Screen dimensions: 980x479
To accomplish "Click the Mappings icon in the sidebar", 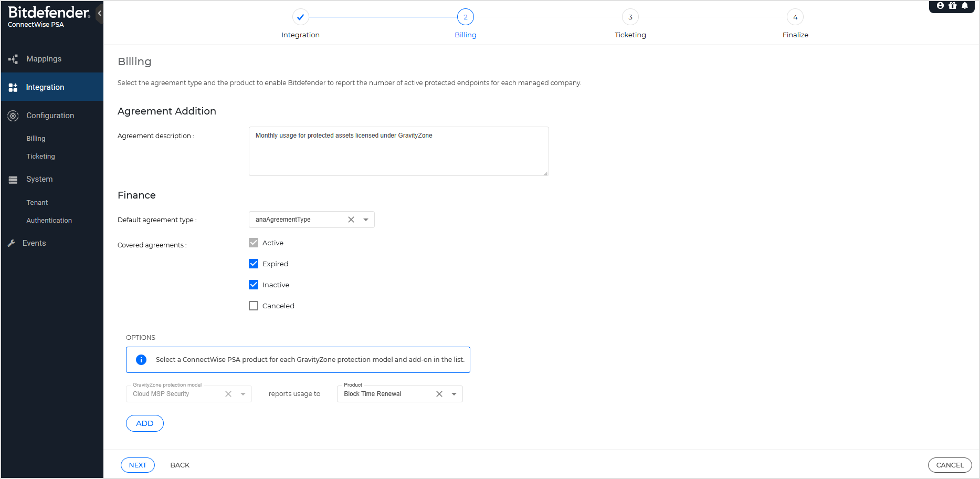I will click(13, 59).
